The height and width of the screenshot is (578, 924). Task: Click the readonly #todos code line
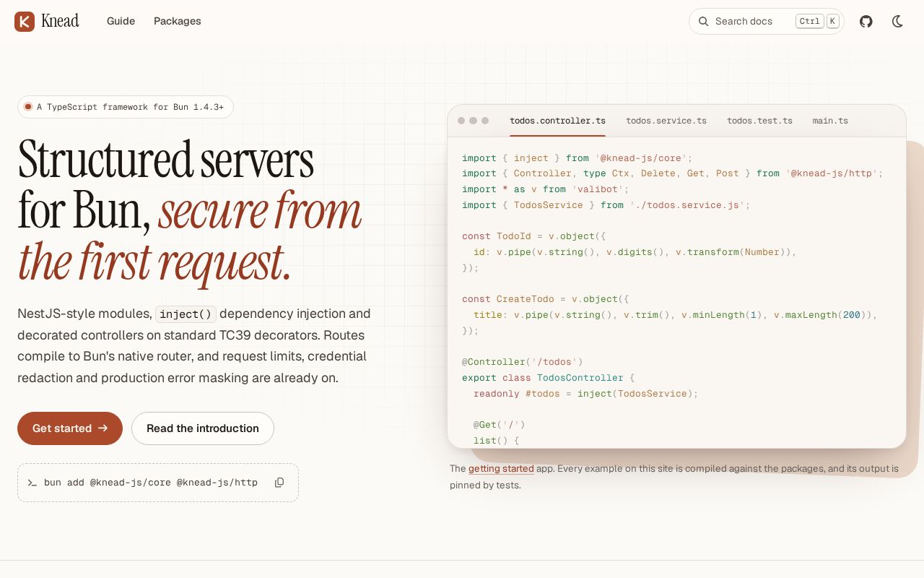click(x=586, y=394)
